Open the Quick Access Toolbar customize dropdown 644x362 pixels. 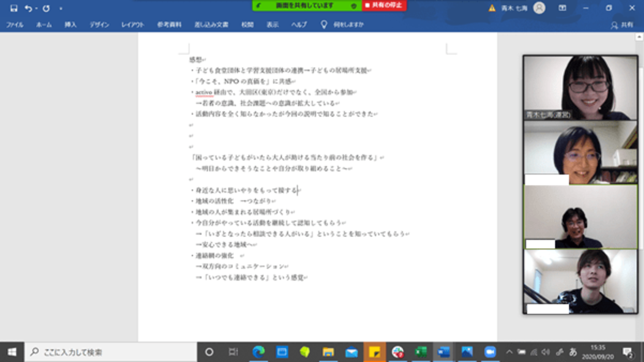point(61,9)
